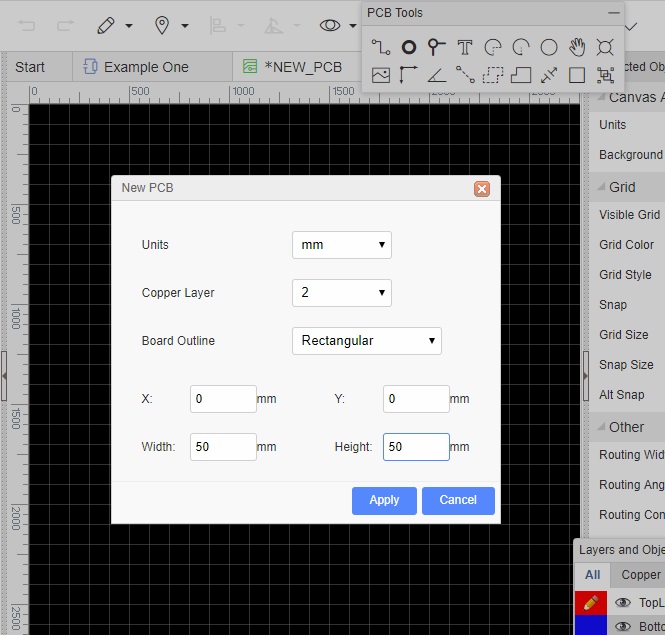Viewport: 665px width, 635px height.
Task: Select the Image insert tool
Action: 380,75
